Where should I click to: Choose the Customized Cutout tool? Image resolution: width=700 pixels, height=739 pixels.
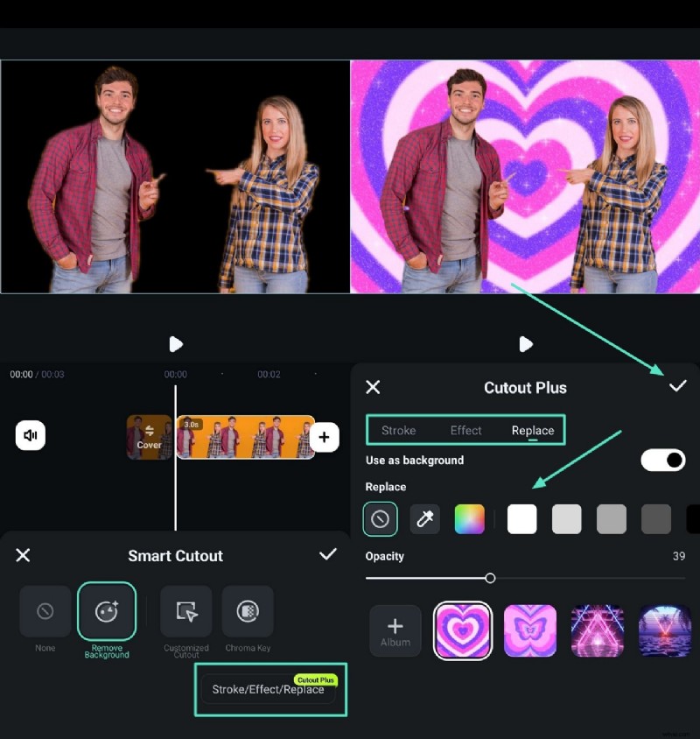185,611
